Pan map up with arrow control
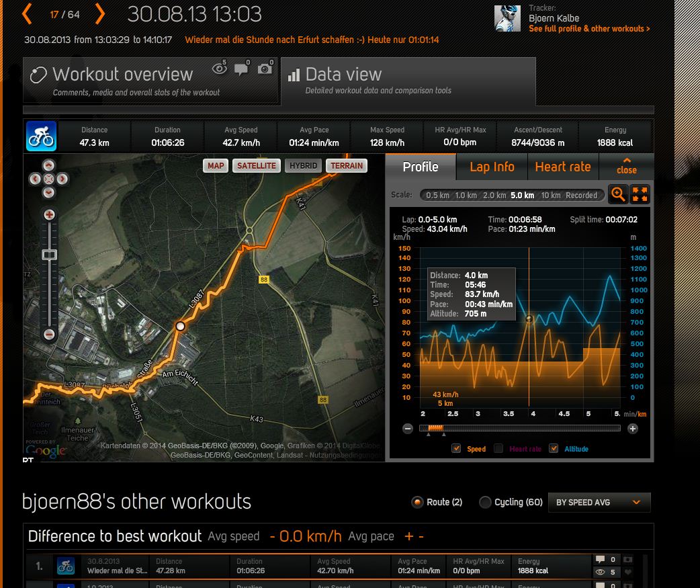 click(x=49, y=165)
